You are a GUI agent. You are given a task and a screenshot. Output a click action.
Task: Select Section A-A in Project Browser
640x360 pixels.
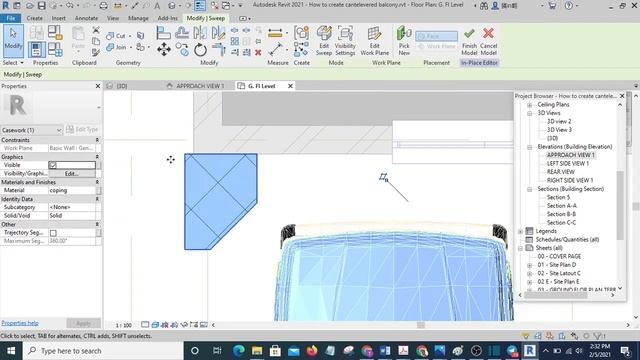pos(562,206)
